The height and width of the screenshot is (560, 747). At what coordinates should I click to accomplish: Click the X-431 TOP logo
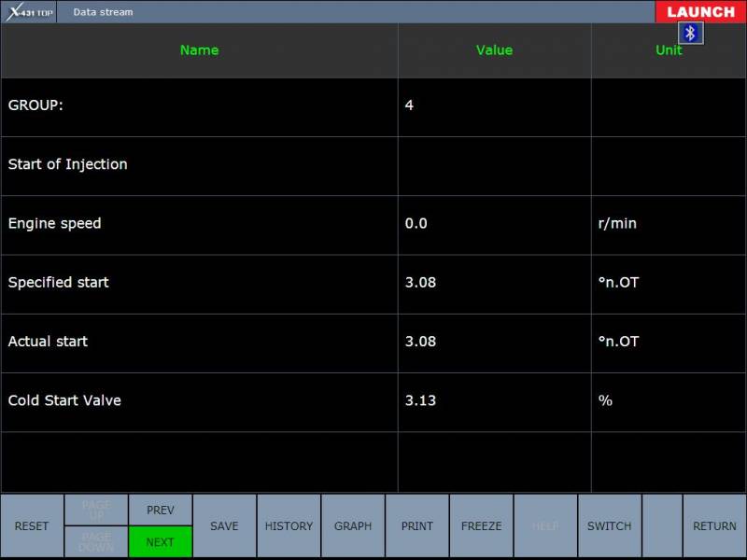point(30,12)
